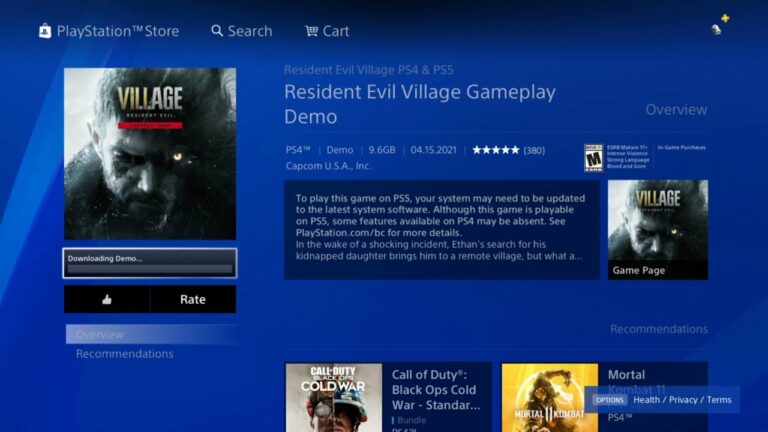The image size is (768, 432).
Task: Click the thumbs-up like icon
Action: coord(107,299)
